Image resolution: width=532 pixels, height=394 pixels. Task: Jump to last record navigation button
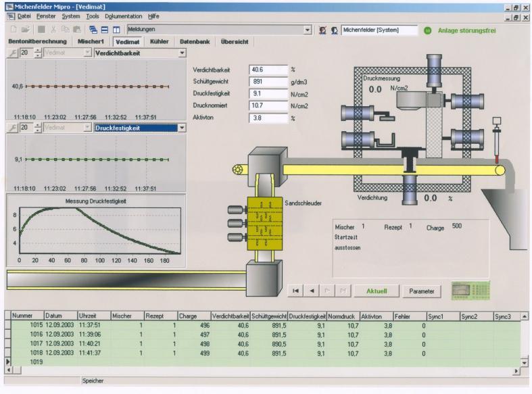click(343, 291)
